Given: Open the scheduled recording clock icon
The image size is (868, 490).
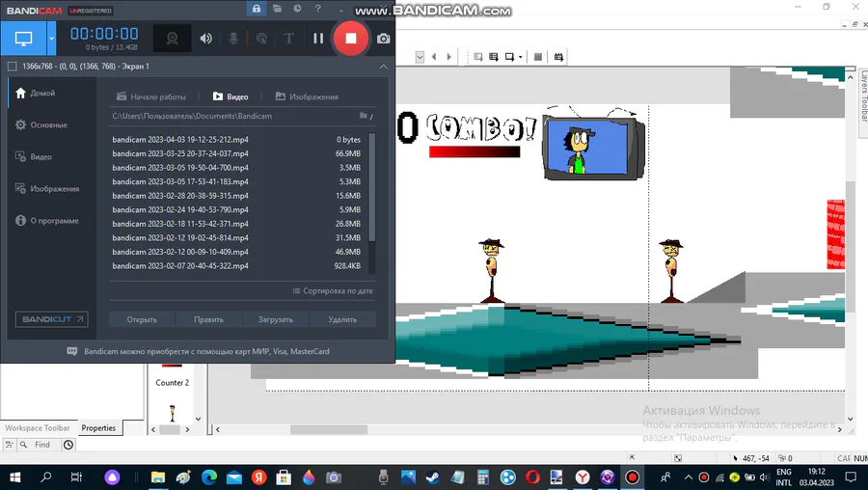Looking at the screenshot, I should (x=297, y=9).
